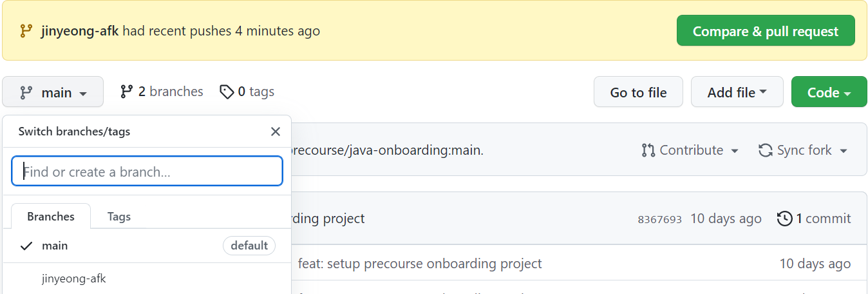Screen dimensions: 868x294
Task: Open the main branch selector dropdown
Action: pyautogui.click(x=53, y=92)
